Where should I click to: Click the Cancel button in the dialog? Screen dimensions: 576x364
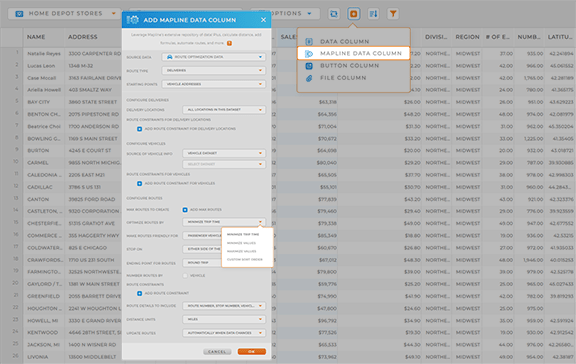[217, 352]
